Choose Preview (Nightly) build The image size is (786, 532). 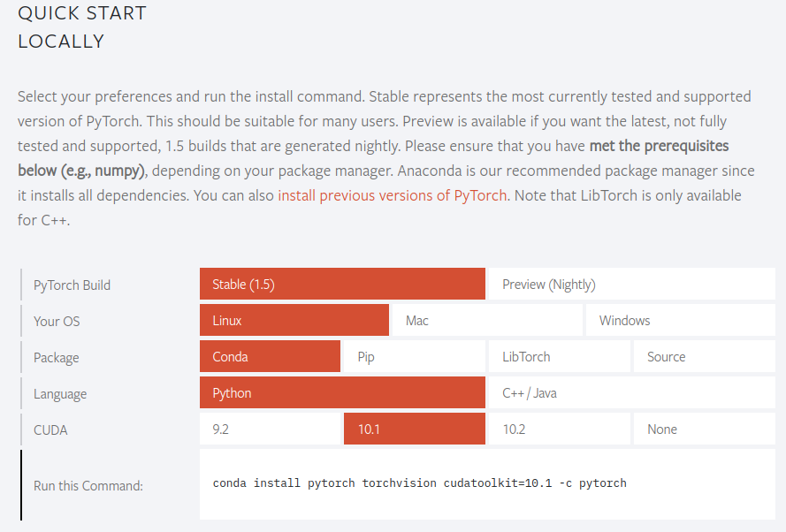click(631, 285)
